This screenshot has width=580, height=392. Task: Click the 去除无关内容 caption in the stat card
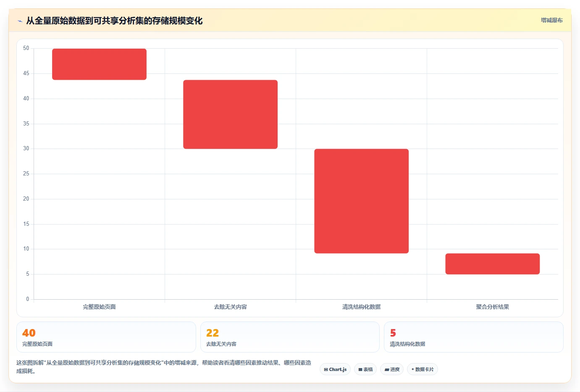221,344
